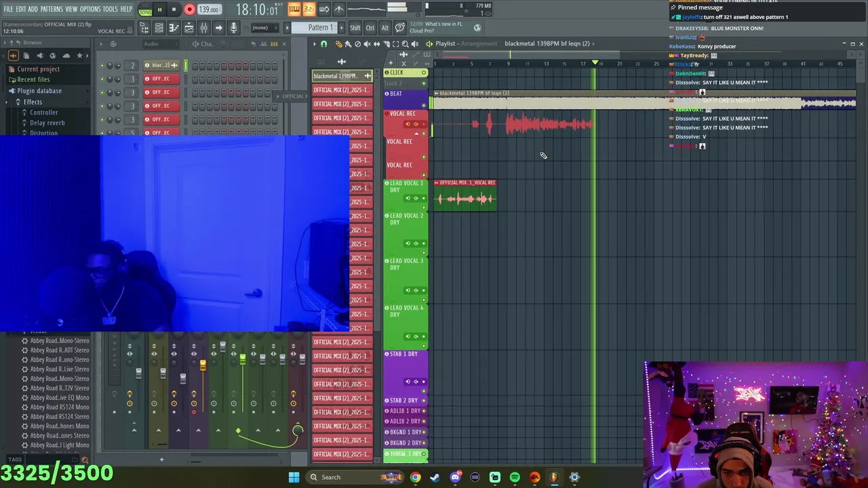Click the browser cloud icon

point(66,56)
